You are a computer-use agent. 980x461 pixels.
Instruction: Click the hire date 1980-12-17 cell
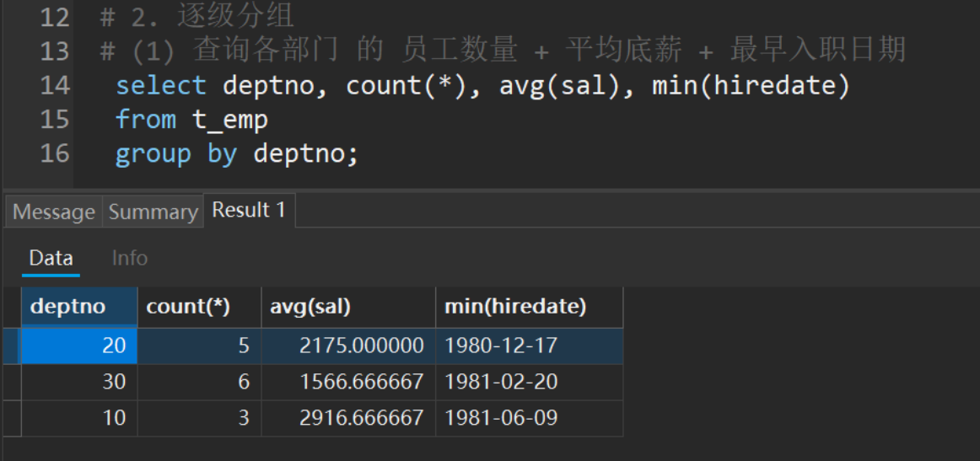coord(530,346)
